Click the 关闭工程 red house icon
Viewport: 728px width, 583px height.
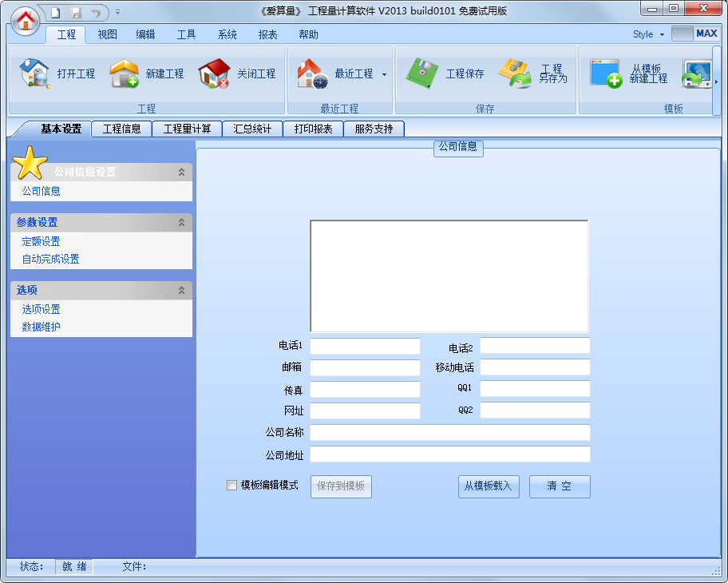click(x=214, y=73)
